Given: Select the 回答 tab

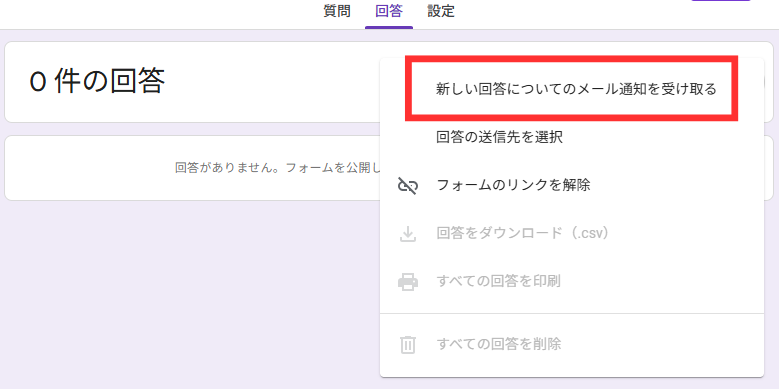Looking at the screenshot, I should [x=389, y=11].
